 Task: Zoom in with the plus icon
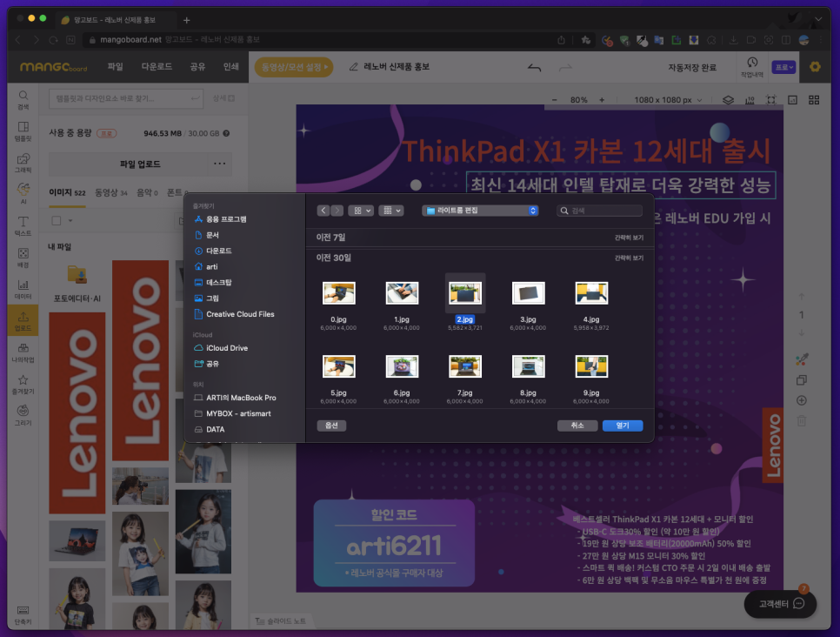click(x=602, y=100)
